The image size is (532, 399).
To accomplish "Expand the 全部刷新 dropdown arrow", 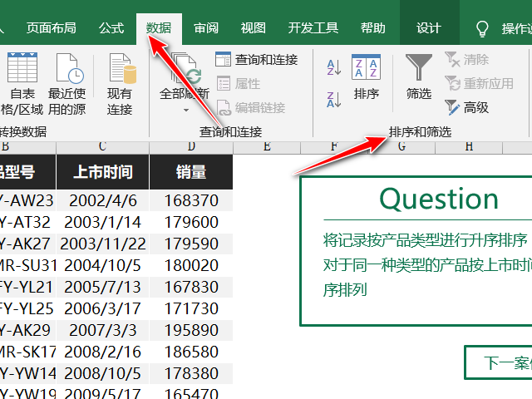I will coord(186,111).
